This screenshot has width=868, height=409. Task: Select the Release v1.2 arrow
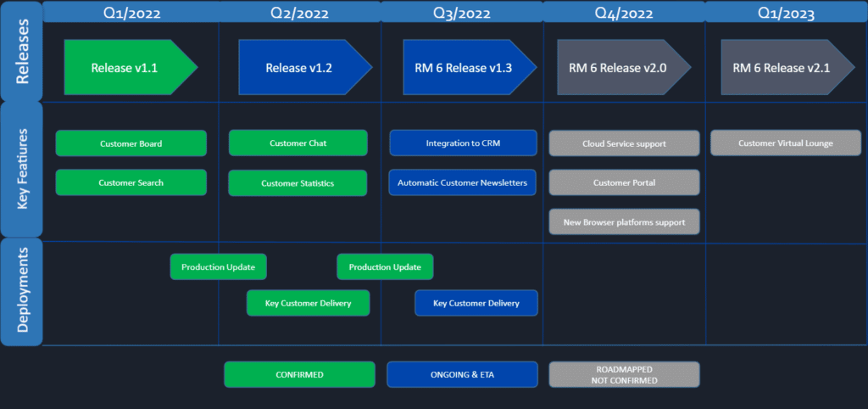tap(305, 67)
